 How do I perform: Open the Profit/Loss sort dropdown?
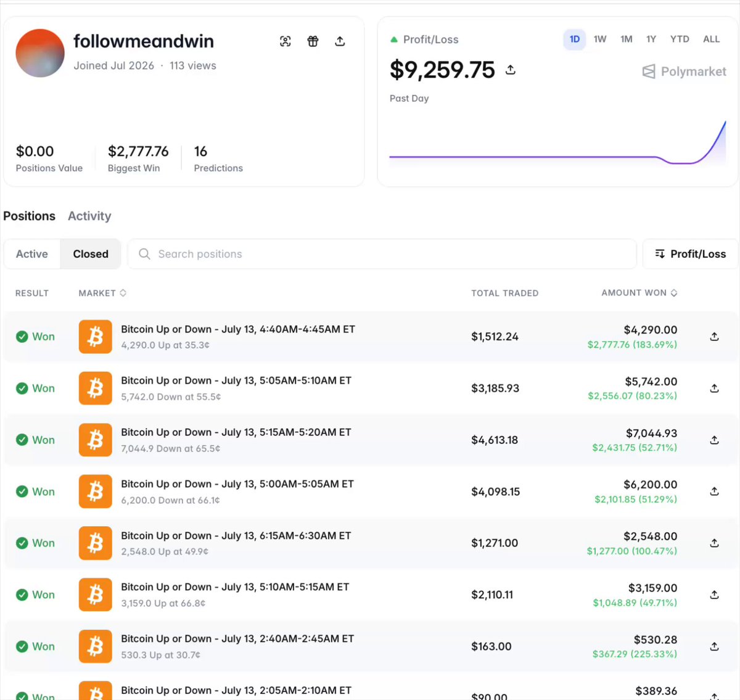point(690,254)
